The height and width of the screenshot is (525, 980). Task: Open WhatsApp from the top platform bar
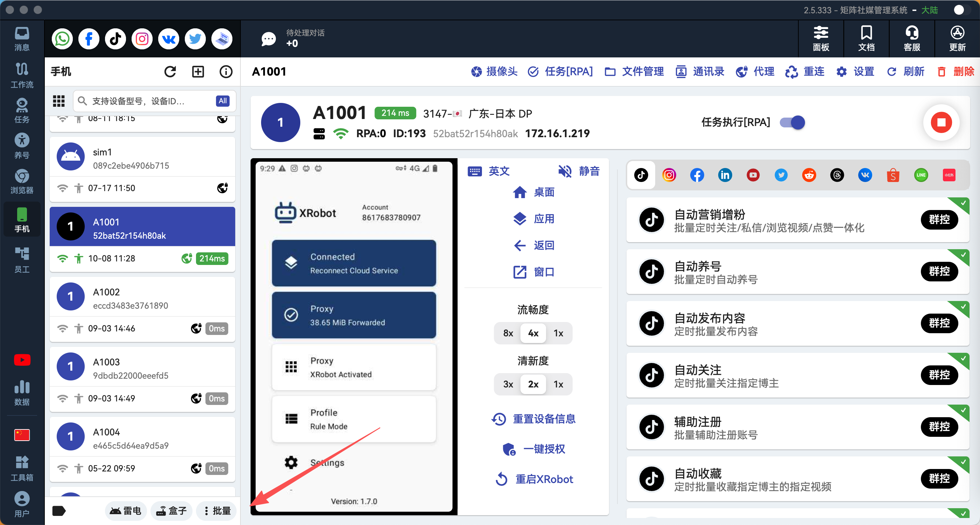click(62, 39)
